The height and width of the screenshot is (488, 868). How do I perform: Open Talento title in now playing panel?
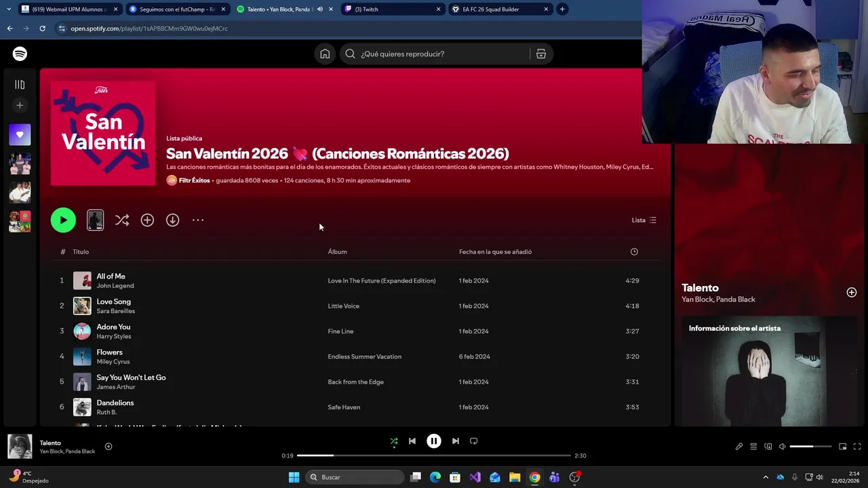(x=700, y=287)
